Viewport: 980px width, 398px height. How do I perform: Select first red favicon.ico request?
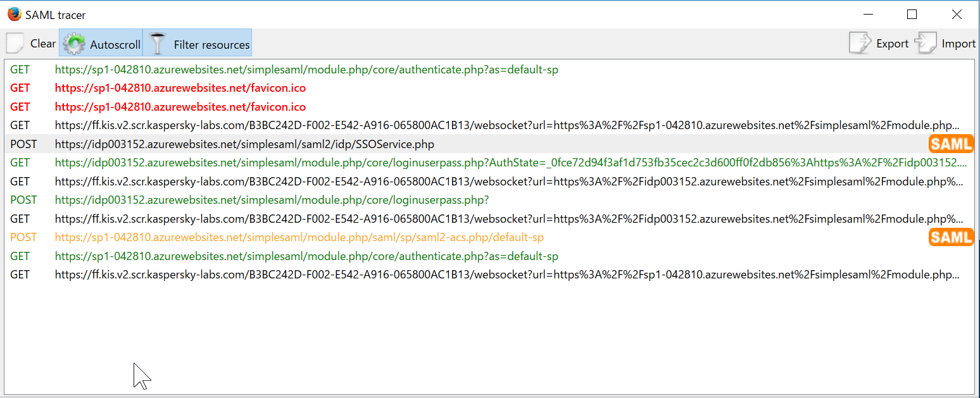tap(489, 88)
